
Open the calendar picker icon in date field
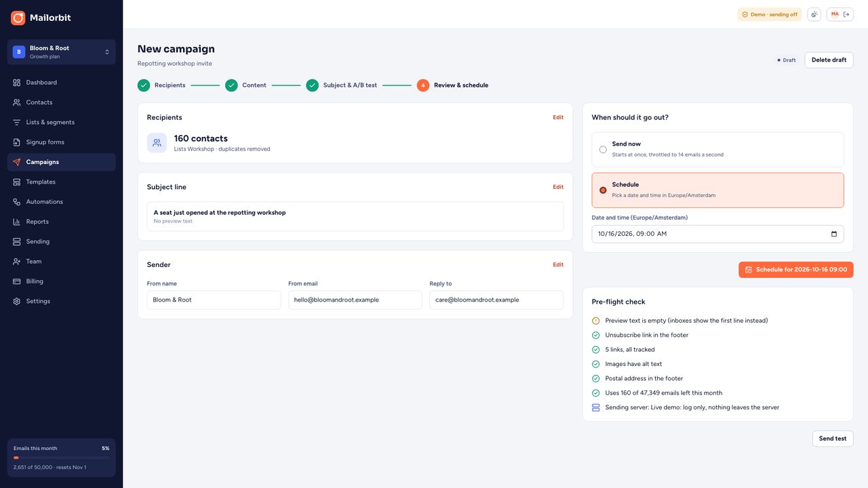pos(834,234)
